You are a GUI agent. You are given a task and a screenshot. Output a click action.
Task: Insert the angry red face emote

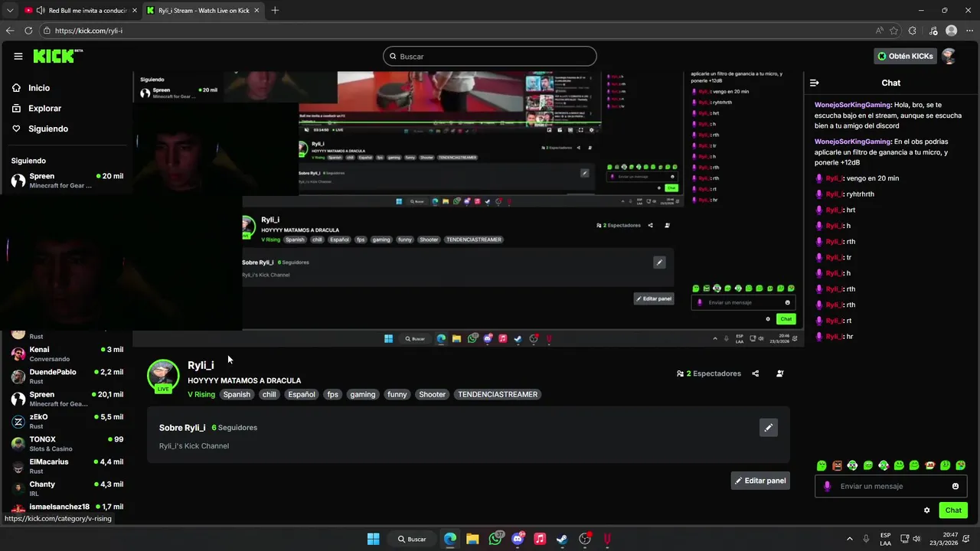[x=837, y=465]
